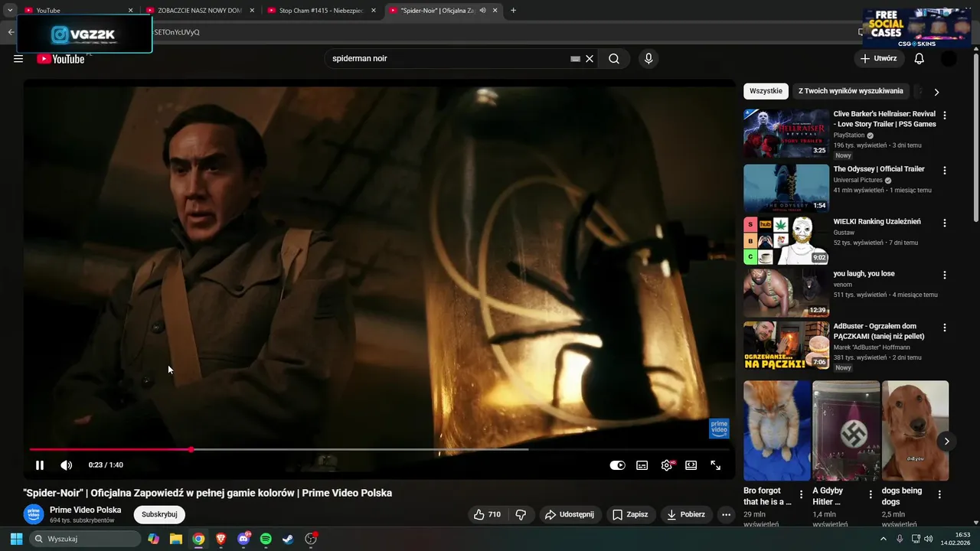Submit search with magnifier icon
The width and height of the screenshot is (980, 551).
click(x=614, y=59)
